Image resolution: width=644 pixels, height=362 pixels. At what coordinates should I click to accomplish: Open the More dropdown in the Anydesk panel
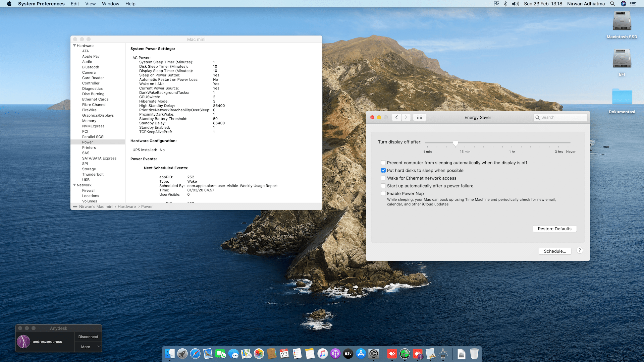(x=88, y=347)
